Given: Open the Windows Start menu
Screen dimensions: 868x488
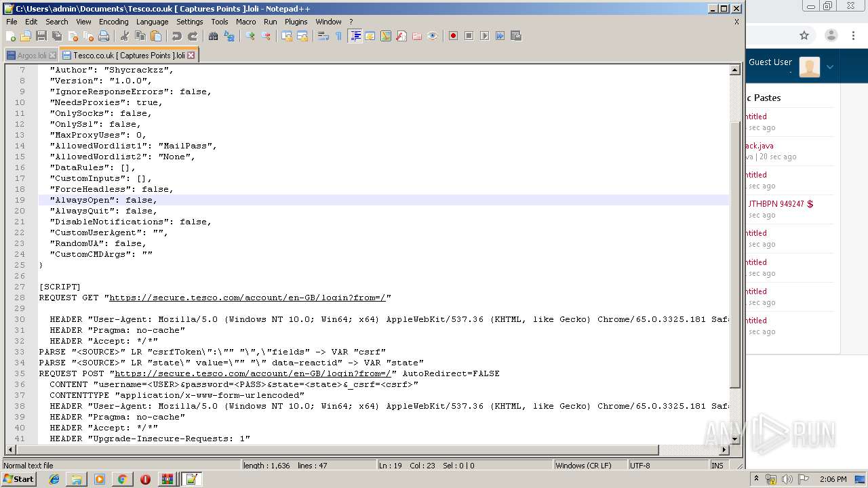Looking at the screenshot, I should [19, 479].
